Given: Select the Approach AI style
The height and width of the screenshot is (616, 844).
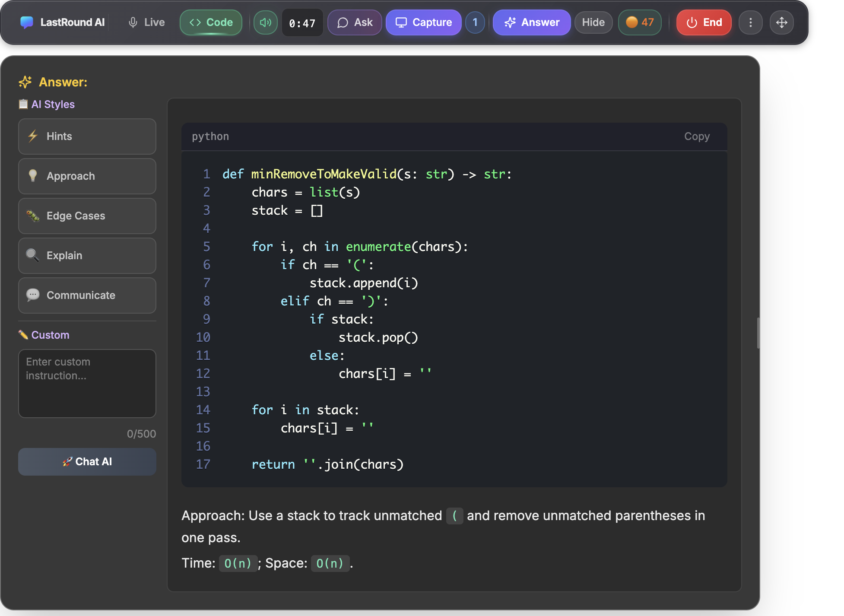Looking at the screenshot, I should click(x=87, y=176).
